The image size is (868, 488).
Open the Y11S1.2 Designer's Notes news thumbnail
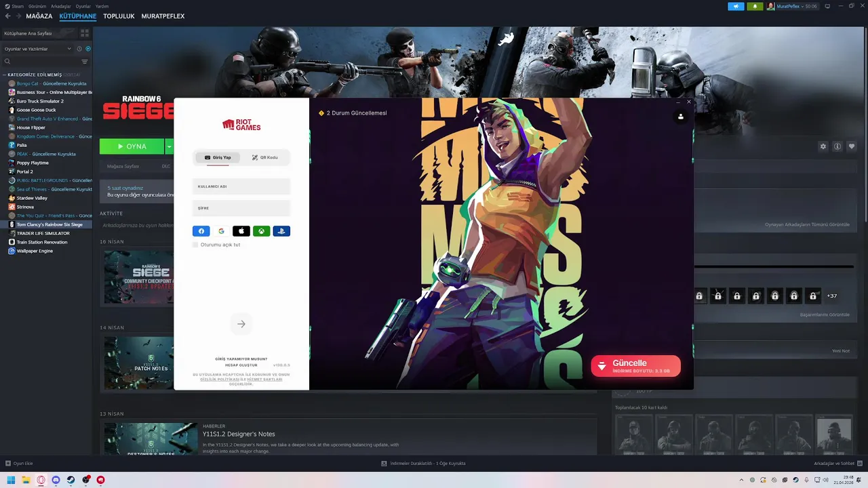[151, 439]
